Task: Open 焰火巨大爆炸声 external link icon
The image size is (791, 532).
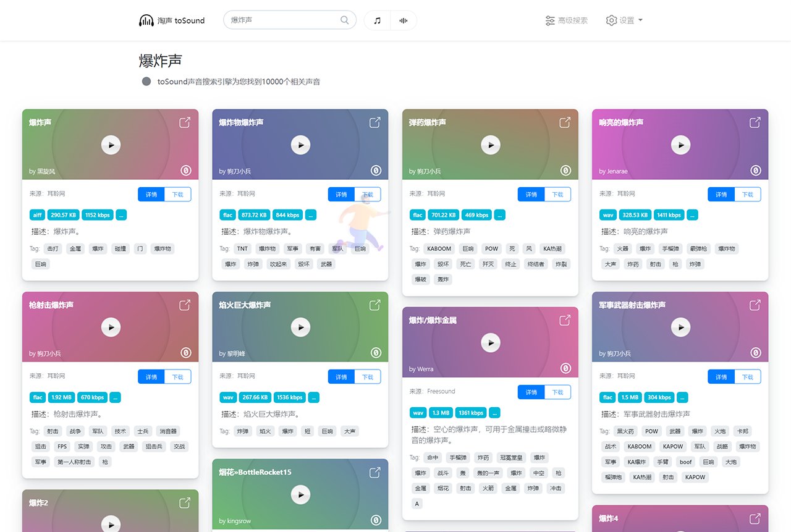Action: [x=374, y=305]
